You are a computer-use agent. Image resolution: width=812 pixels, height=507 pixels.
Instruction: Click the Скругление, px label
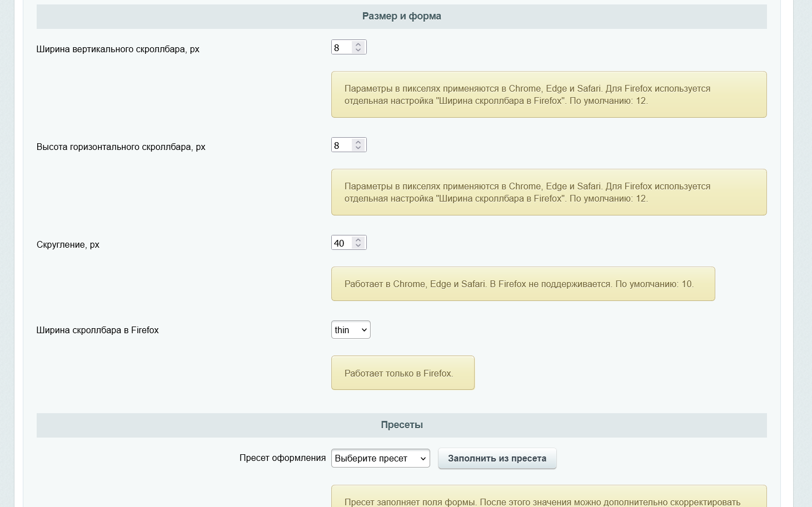coord(68,244)
